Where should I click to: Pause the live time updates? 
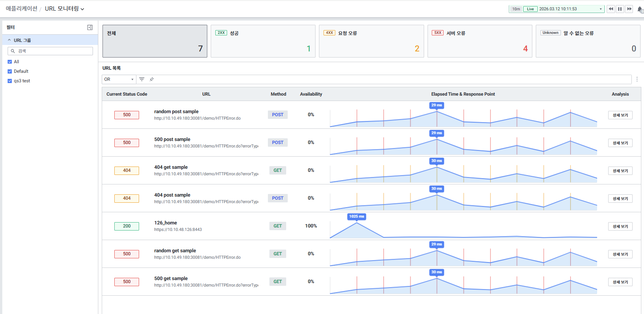click(620, 9)
